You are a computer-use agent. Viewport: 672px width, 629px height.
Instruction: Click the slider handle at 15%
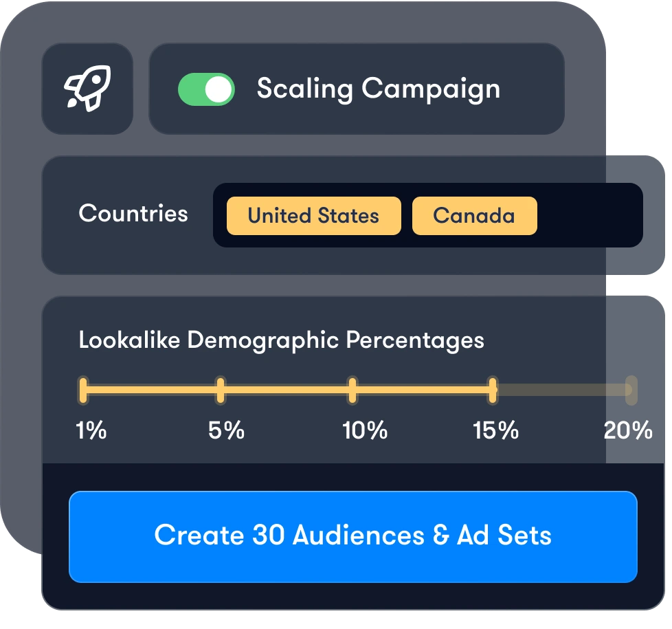click(492, 390)
